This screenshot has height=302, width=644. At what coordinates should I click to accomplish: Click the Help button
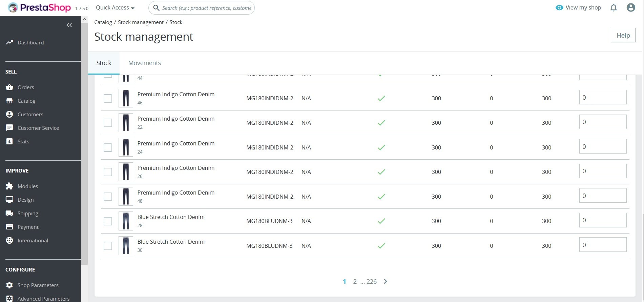623,35
